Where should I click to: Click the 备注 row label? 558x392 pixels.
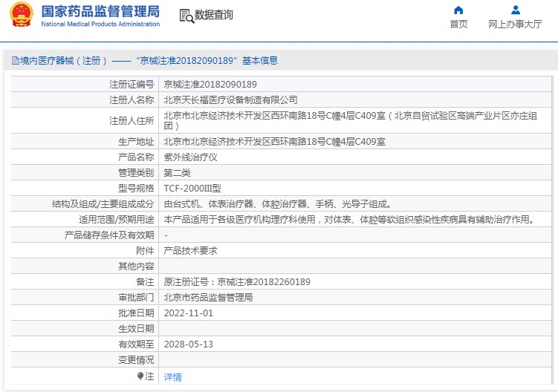tap(145, 282)
